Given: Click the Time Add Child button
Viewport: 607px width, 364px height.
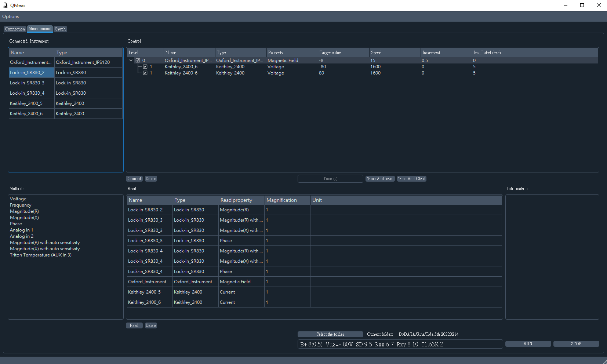Looking at the screenshot, I should coord(412,179).
